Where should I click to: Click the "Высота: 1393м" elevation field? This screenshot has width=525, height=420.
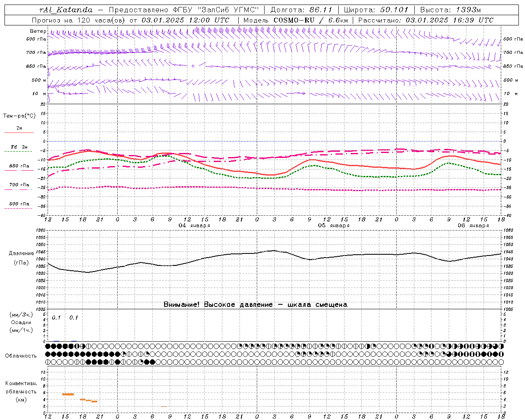(x=450, y=10)
